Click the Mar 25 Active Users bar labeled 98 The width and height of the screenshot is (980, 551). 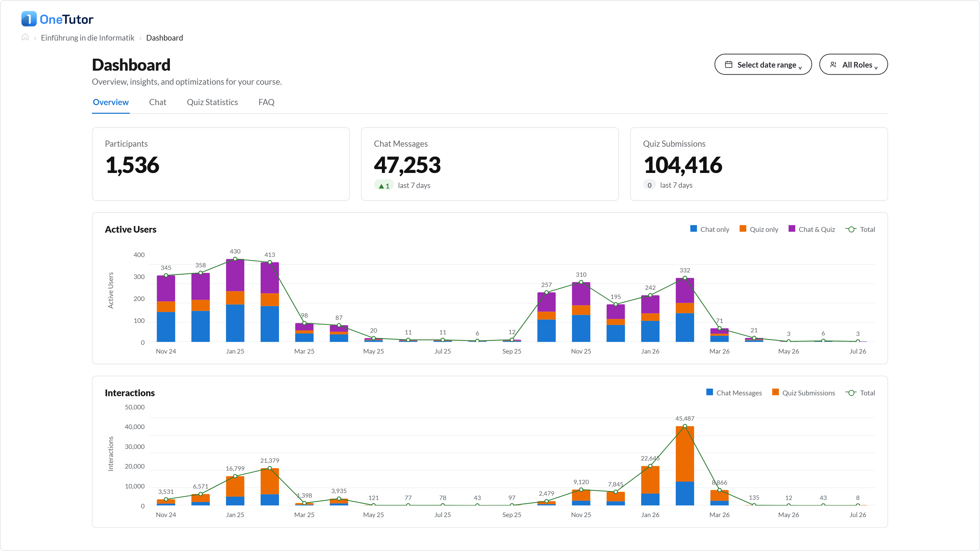304,332
